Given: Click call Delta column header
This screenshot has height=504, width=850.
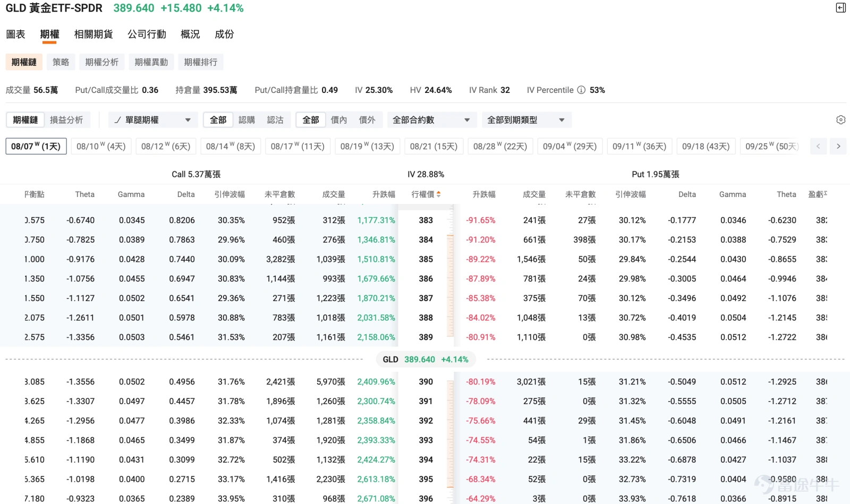Looking at the screenshot, I should tap(186, 194).
